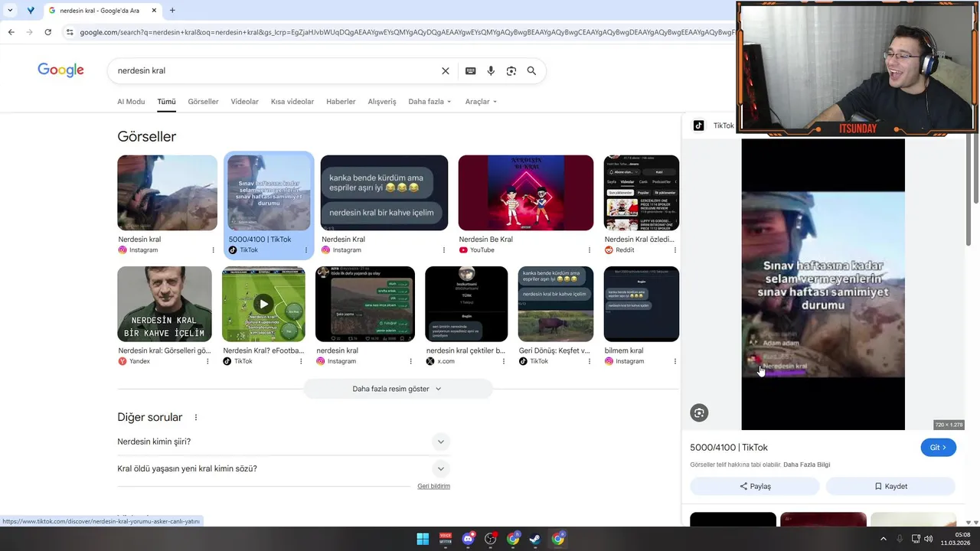Open options for bilmem kral result
Image resolution: width=980 pixels, height=551 pixels.
675,361
